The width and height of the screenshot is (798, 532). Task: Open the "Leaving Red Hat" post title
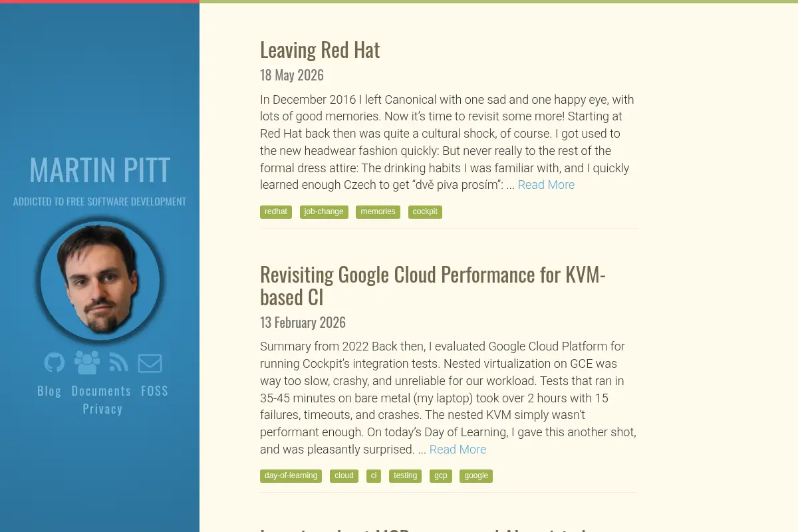tap(320, 50)
